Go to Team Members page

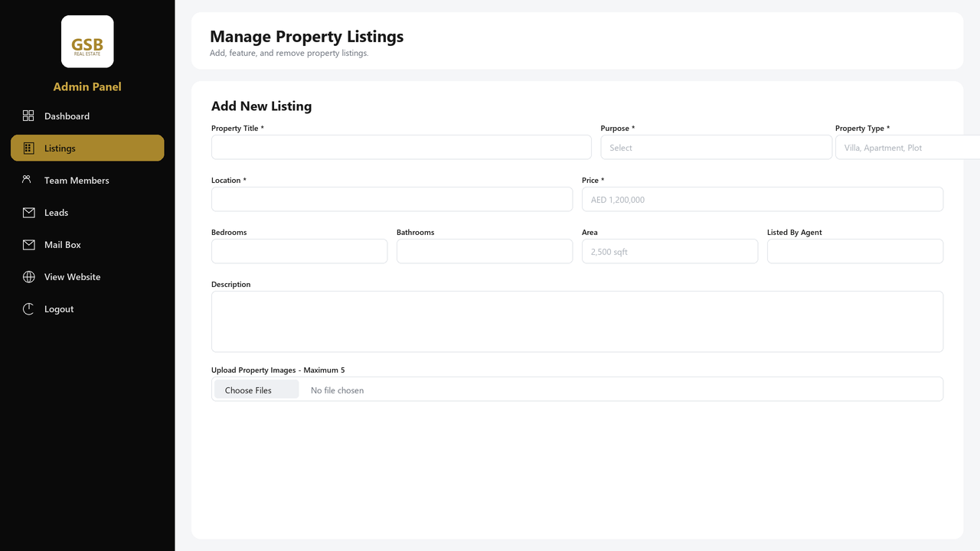pos(87,180)
